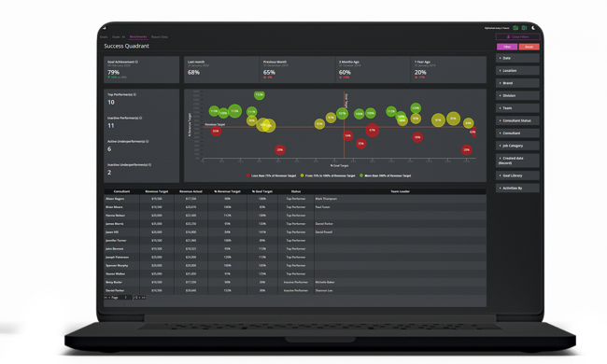The height and width of the screenshot is (364, 607).
Task: Expand the Brand filter
Action: point(517,83)
